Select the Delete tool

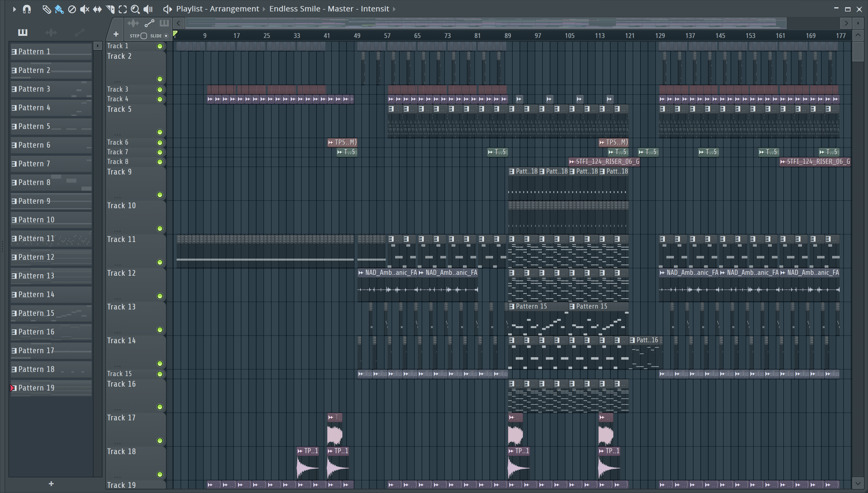tap(72, 9)
